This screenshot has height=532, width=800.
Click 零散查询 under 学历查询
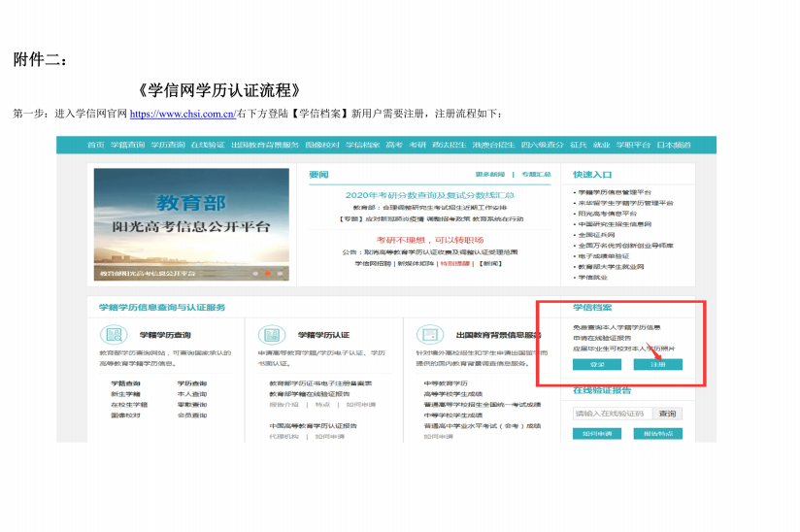tap(192, 405)
